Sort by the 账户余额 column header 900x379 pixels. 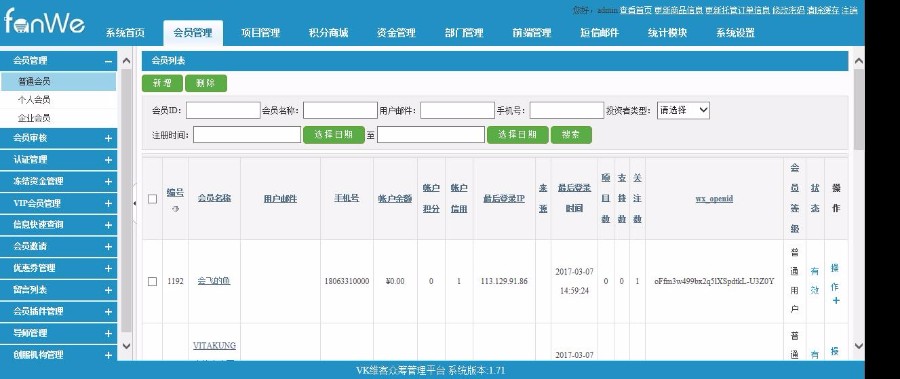395,199
